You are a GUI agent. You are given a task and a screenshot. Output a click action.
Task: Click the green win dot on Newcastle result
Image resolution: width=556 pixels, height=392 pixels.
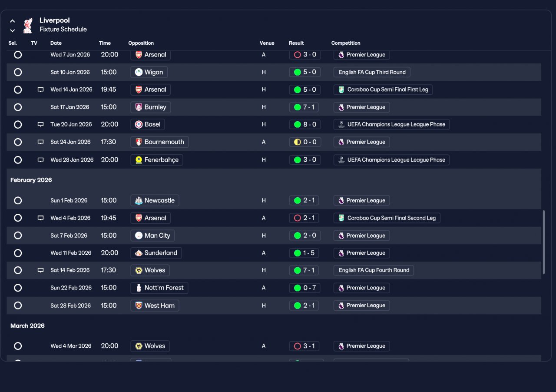click(298, 200)
